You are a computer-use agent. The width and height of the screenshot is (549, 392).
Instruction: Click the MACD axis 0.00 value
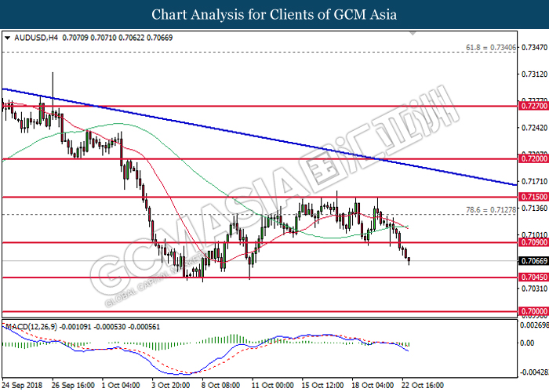pos(527,343)
